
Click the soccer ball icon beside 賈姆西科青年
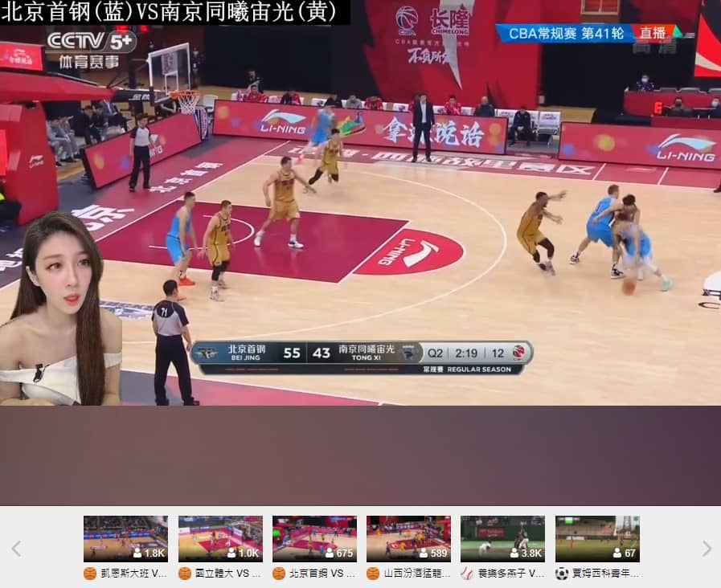click(x=562, y=574)
